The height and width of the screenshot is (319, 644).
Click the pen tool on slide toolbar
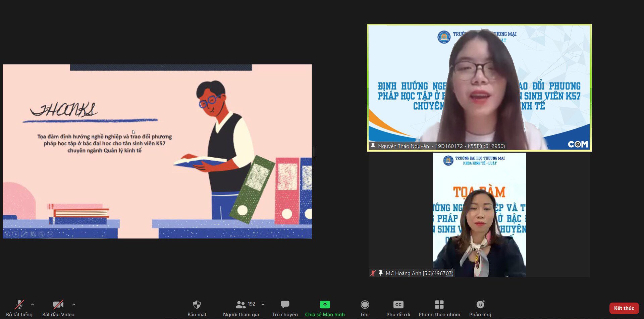click(x=24, y=234)
